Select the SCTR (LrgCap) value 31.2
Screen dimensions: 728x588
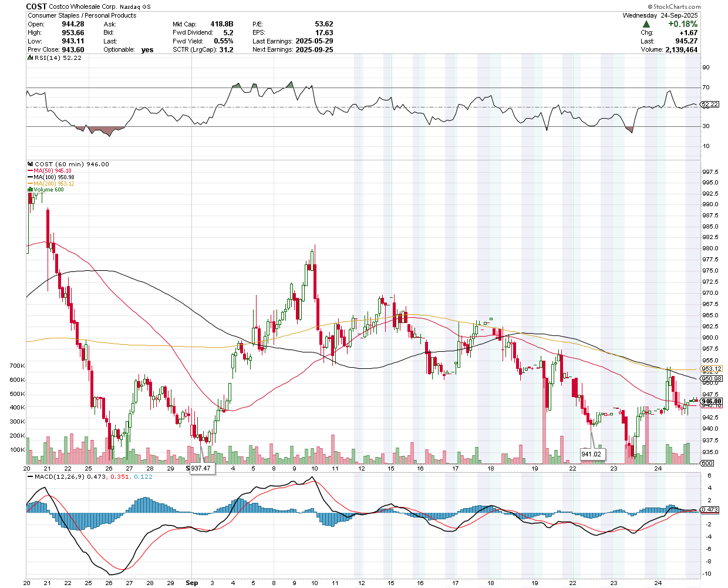point(227,50)
